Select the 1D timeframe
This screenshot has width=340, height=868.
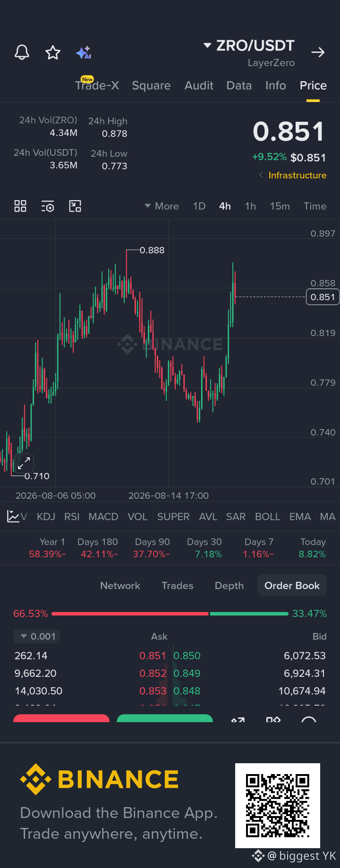tap(199, 206)
